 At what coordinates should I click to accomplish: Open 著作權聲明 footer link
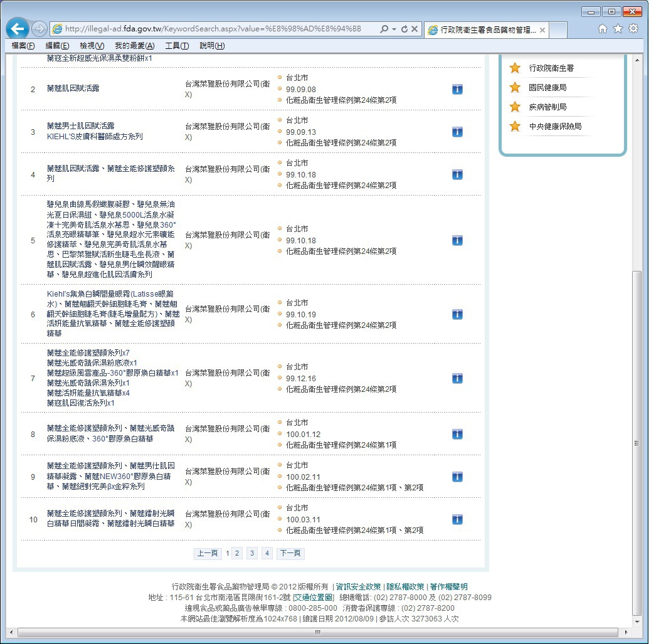[x=448, y=587]
